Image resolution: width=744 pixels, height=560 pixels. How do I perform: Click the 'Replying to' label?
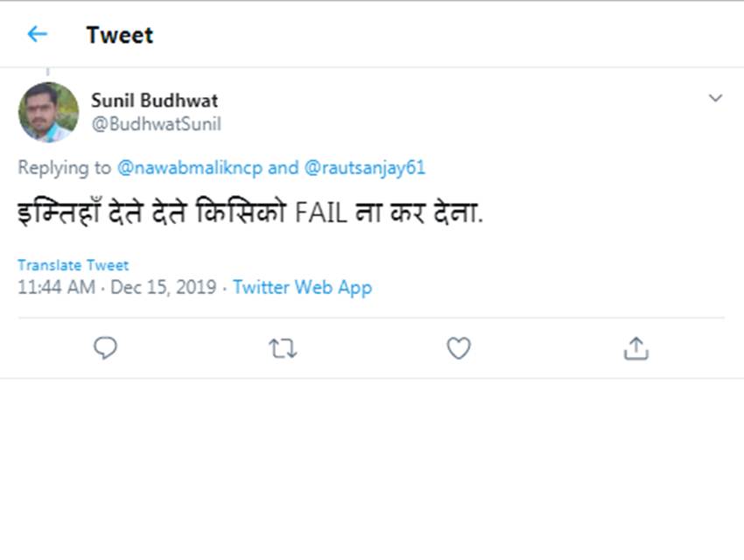coord(65,167)
